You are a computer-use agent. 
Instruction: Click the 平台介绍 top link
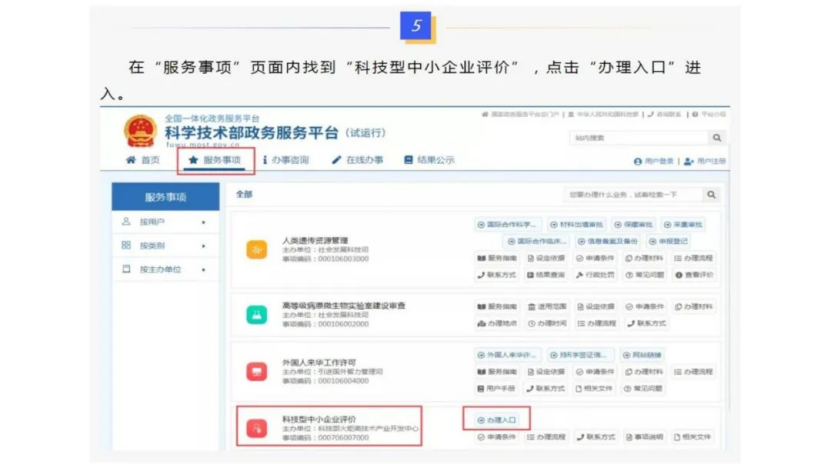(x=709, y=114)
